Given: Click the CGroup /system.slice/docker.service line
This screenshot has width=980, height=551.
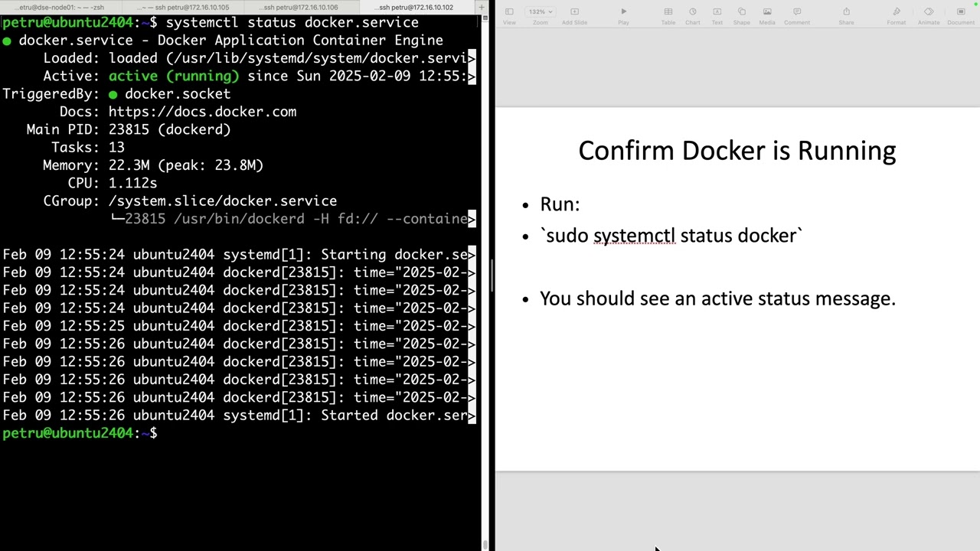Looking at the screenshot, I should pos(190,201).
